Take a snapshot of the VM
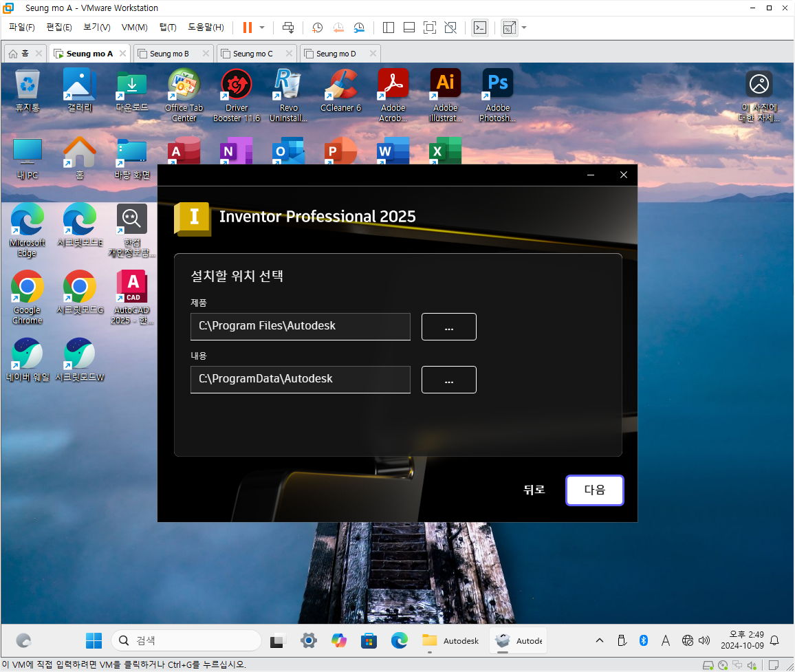 318,28
